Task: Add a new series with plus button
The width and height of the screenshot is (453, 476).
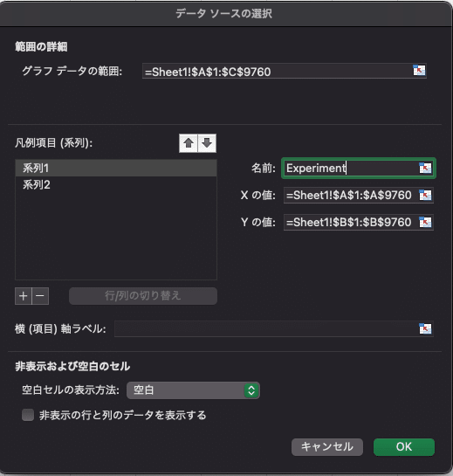Action: coord(24,296)
